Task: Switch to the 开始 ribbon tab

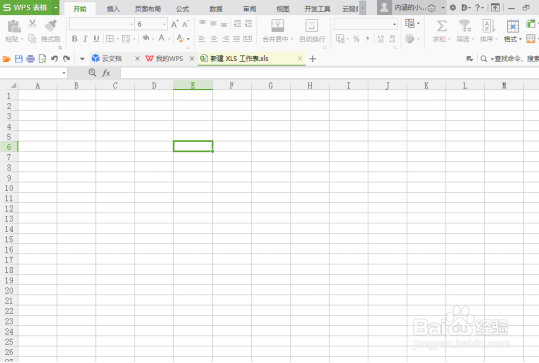Action: pos(80,9)
